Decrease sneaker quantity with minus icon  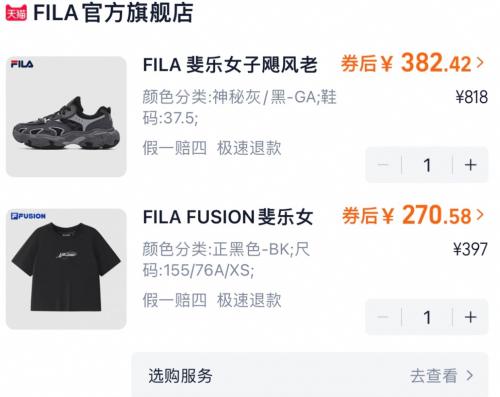(x=383, y=165)
